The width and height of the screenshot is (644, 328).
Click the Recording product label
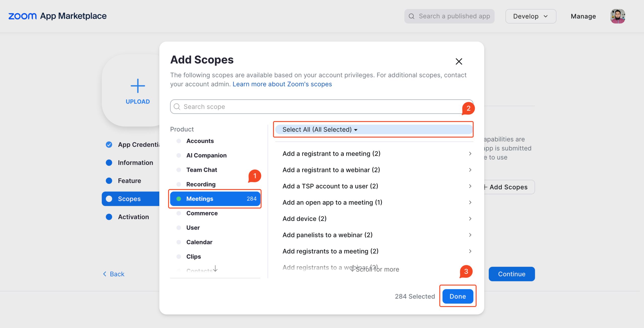(201, 184)
